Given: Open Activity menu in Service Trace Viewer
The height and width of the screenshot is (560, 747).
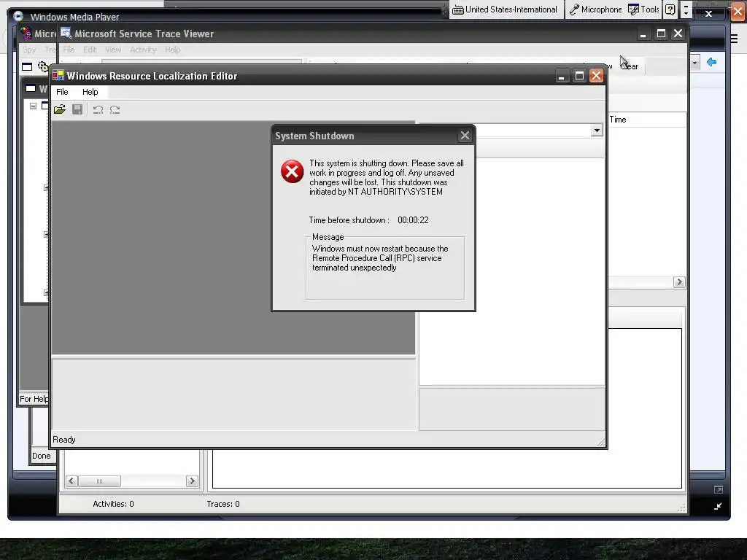Looking at the screenshot, I should point(143,50).
